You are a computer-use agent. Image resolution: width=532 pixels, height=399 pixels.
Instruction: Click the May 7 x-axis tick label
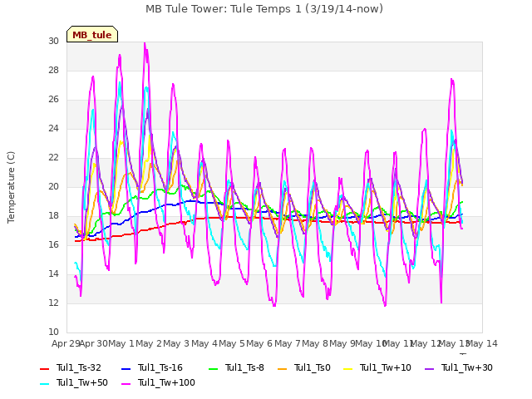click(288, 343)
